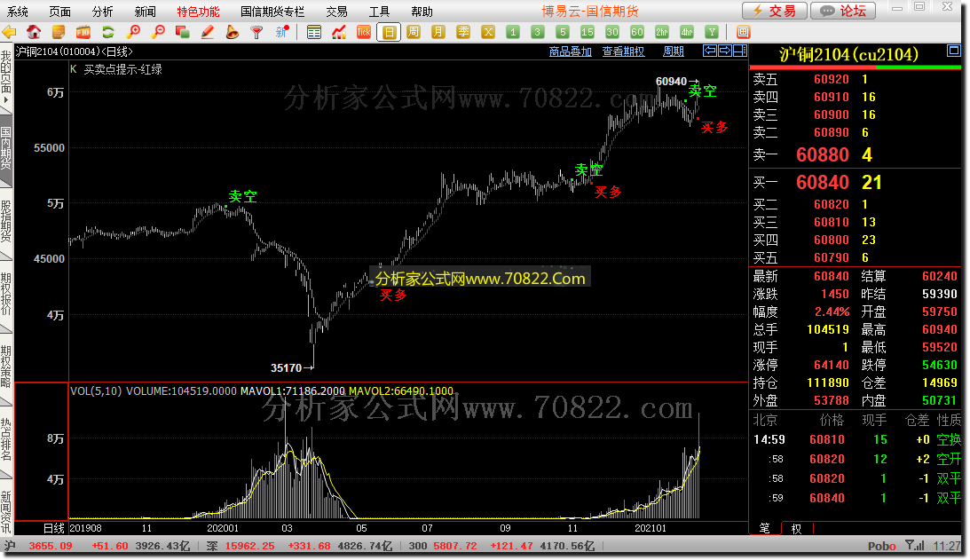The height and width of the screenshot is (560, 970).
Task: Open the notepad icon in toolbar
Action: (59, 32)
